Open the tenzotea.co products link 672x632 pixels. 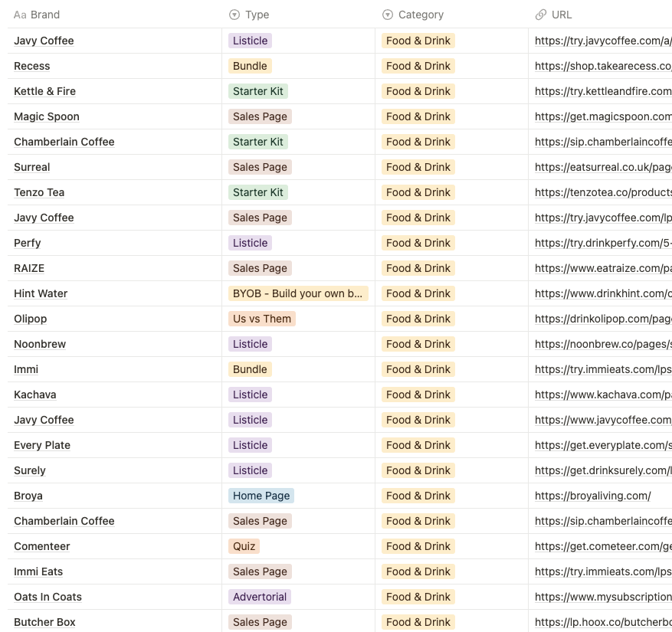(x=603, y=192)
